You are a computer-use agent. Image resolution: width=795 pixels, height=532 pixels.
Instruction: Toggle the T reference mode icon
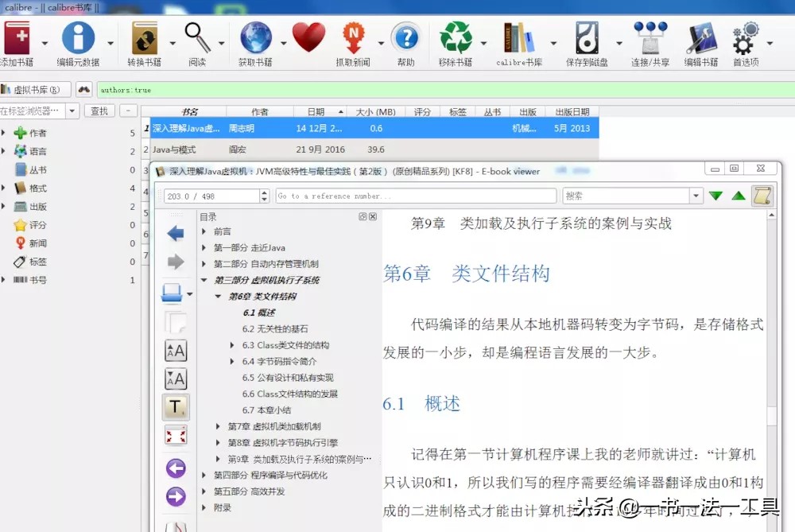coord(176,406)
